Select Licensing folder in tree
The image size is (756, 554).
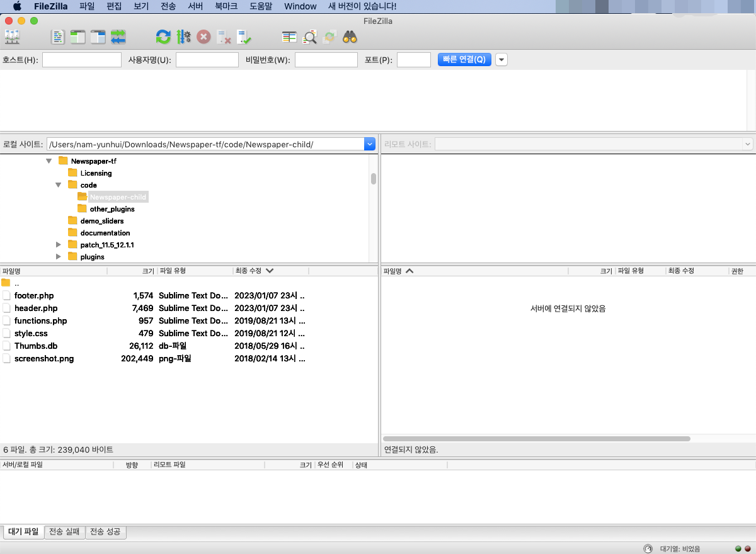[96, 173]
